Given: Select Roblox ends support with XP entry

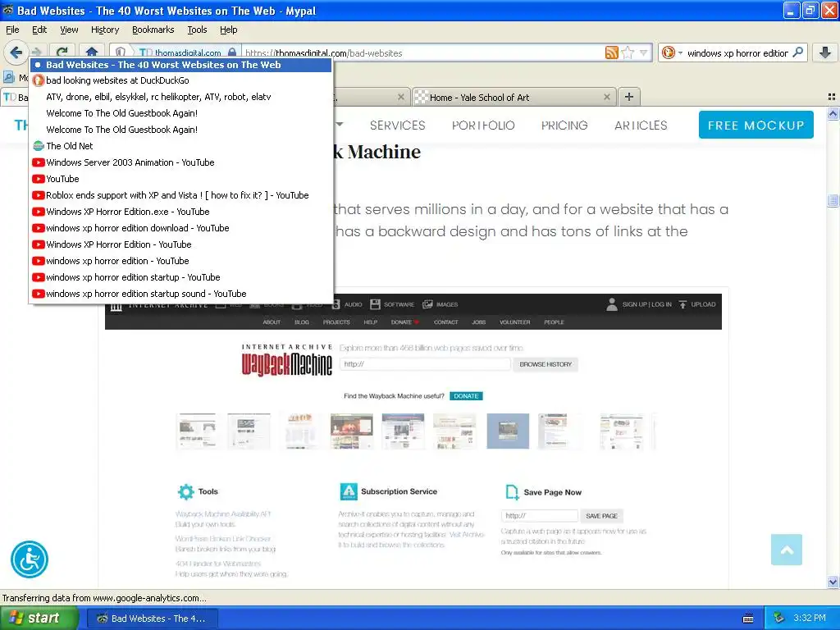Looking at the screenshot, I should click(x=180, y=195).
